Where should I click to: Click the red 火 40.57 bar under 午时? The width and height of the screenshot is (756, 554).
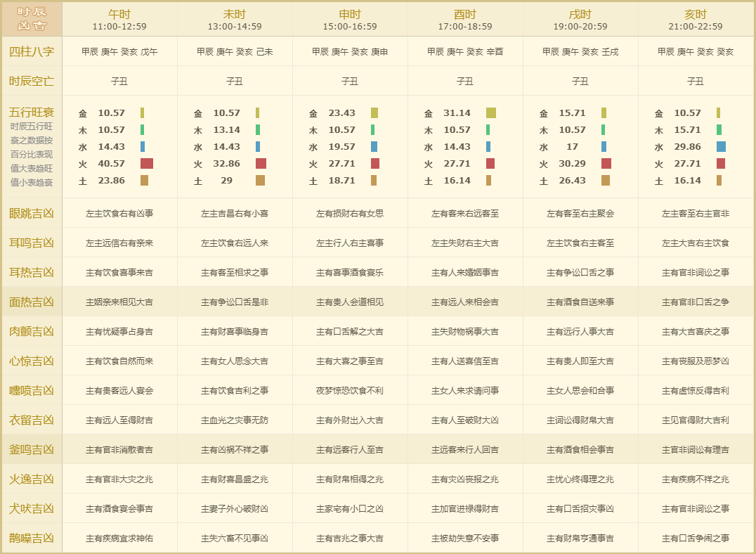pyautogui.click(x=147, y=164)
